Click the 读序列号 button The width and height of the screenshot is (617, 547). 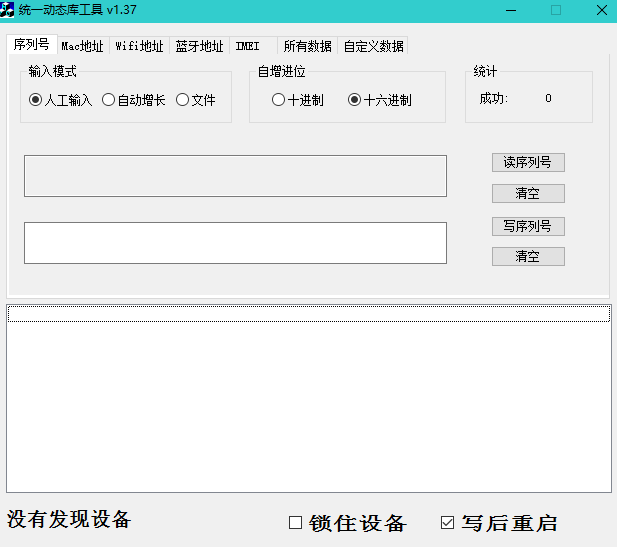tap(528, 162)
